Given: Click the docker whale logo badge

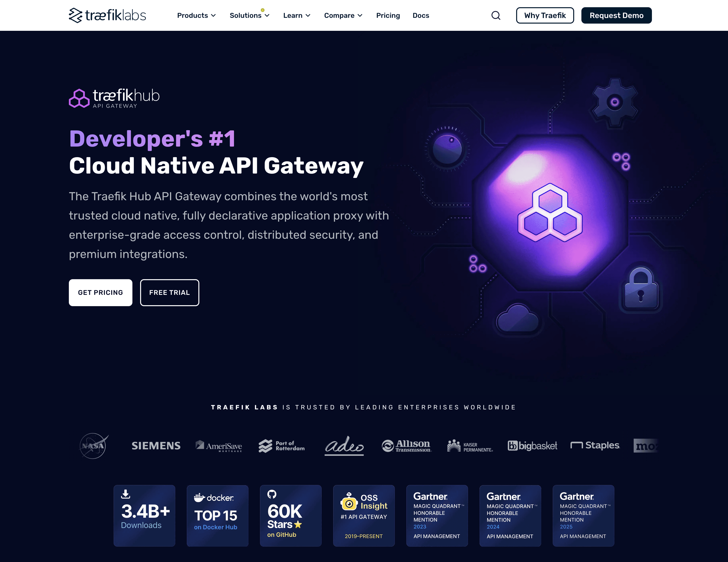Looking at the screenshot, I should point(214,498).
